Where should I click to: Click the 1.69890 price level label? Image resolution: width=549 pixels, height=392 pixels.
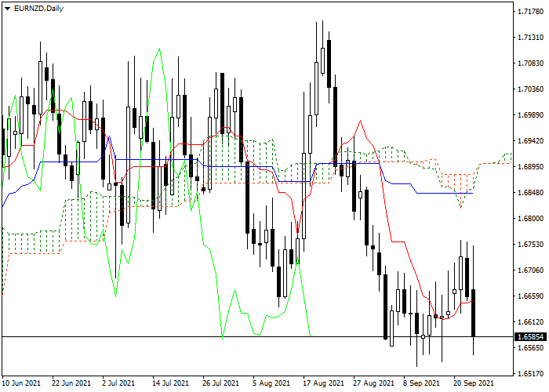[530, 115]
